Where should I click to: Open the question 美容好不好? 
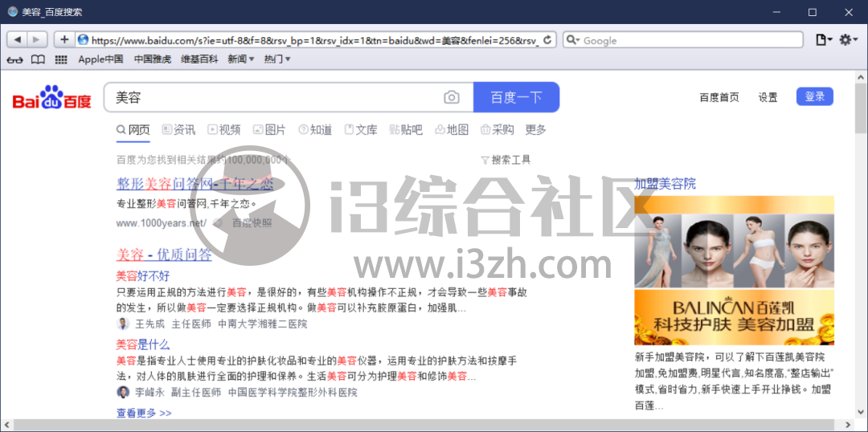click(x=143, y=276)
